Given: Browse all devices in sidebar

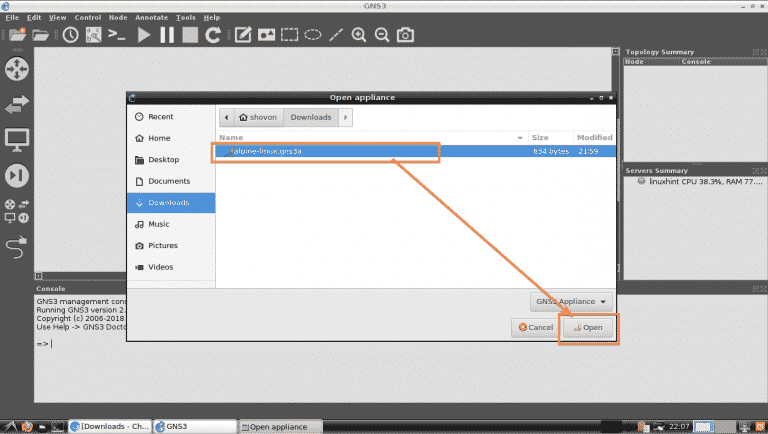Looking at the screenshot, I should click(17, 211).
